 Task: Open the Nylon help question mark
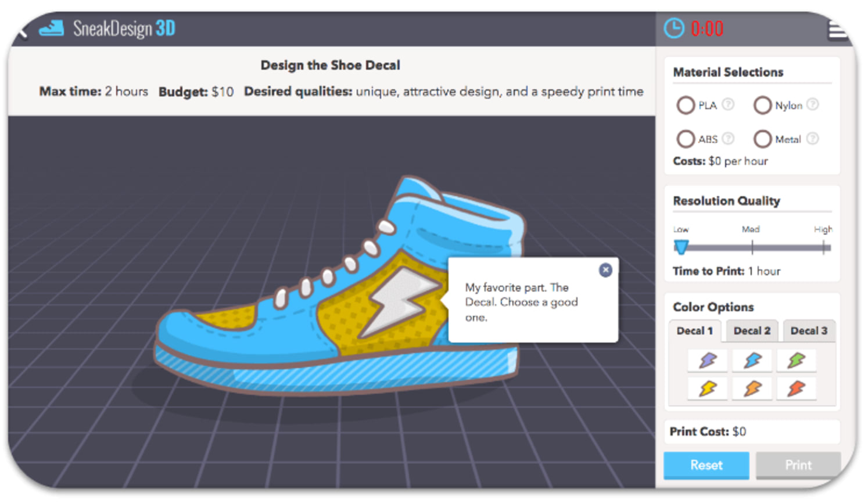click(x=813, y=105)
